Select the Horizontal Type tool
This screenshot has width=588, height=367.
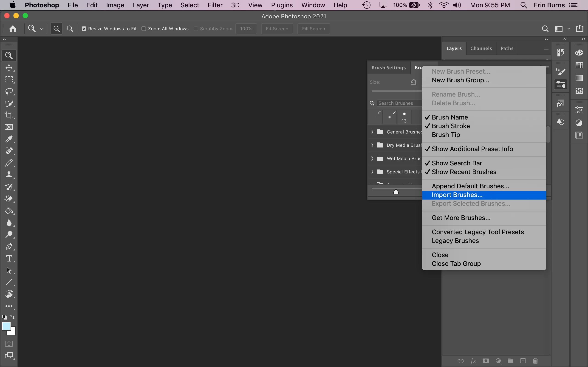pos(9,259)
